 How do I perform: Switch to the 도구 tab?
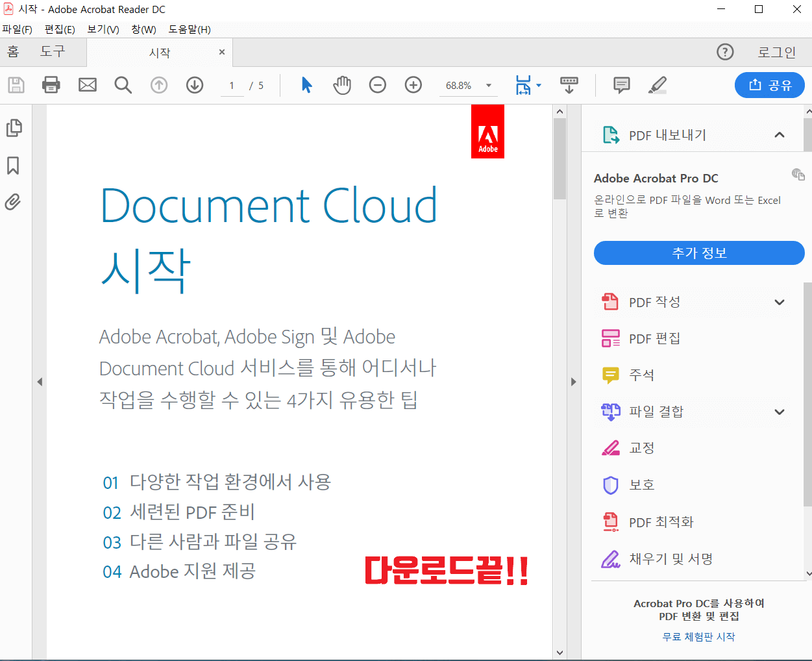coord(53,51)
